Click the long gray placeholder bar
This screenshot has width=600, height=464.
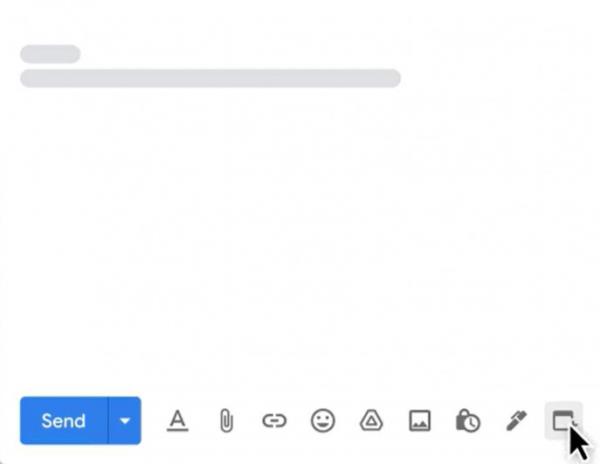210,78
